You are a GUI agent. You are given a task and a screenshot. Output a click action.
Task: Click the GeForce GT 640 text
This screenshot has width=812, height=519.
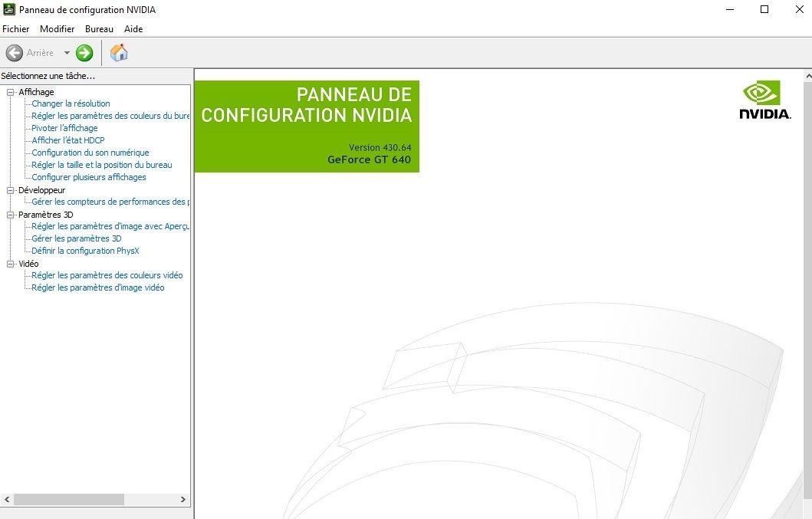370,159
